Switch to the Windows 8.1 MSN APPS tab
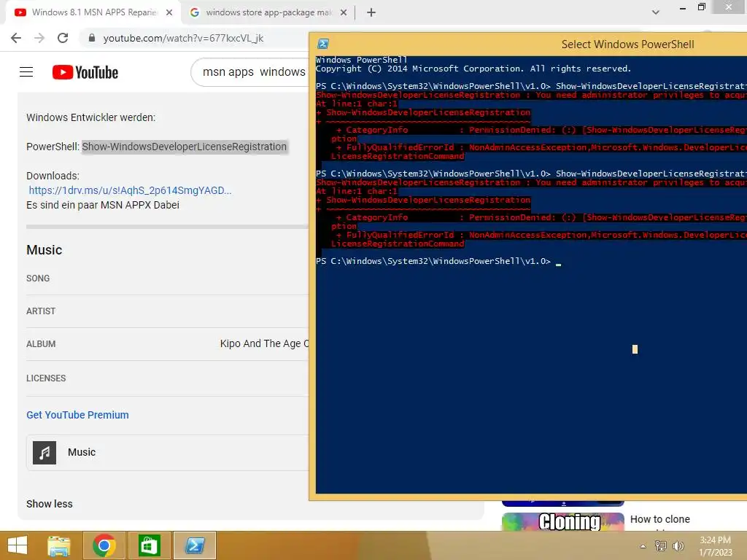This screenshot has height=560, width=747. click(93, 13)
